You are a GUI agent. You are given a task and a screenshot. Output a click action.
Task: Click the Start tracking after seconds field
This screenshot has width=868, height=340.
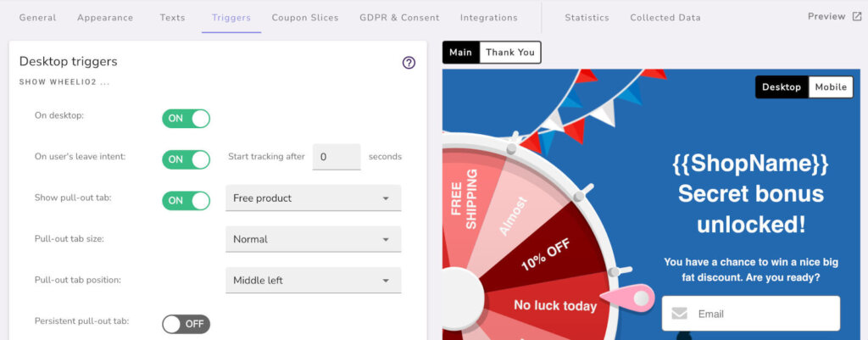tap(337, 157)
